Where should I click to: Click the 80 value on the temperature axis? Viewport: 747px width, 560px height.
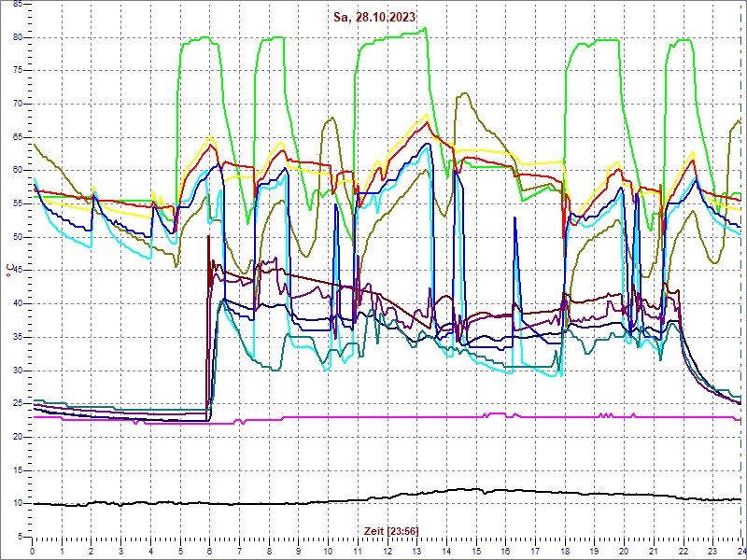17,37
